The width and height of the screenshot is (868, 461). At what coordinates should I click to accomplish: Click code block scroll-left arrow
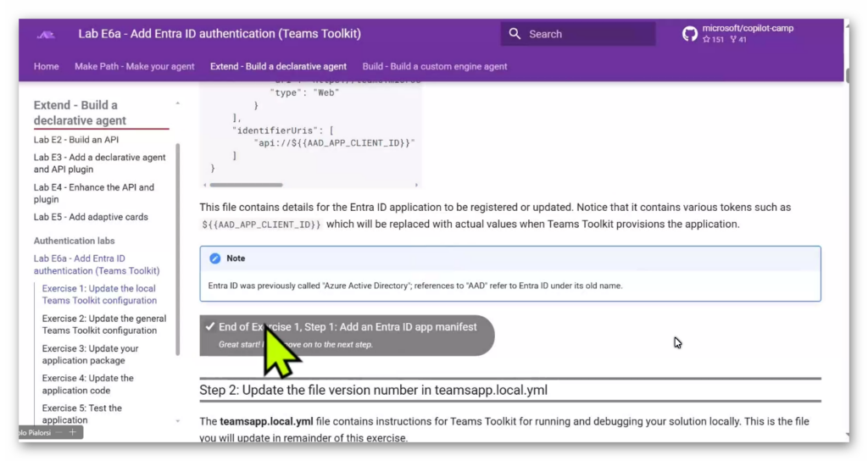tap(205, 185)
